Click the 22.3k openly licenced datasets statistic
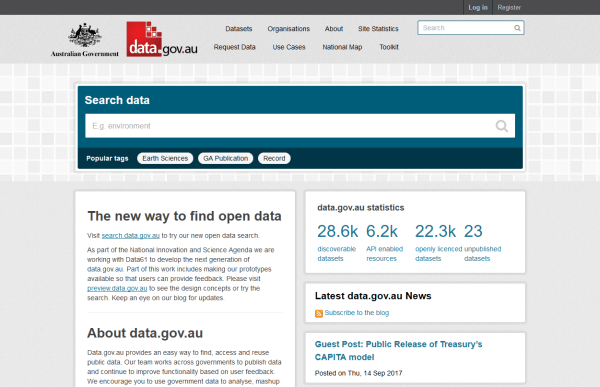 click(438, 242)
